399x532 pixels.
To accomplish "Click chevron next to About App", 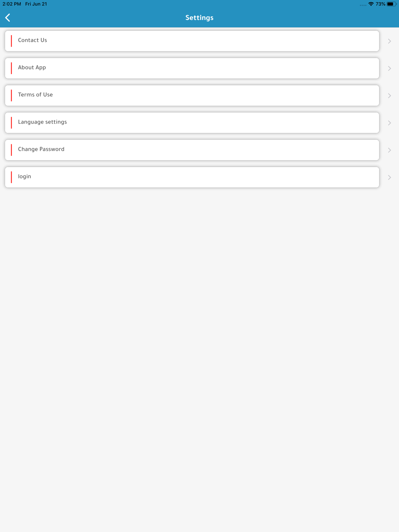I will coord(389,68).
